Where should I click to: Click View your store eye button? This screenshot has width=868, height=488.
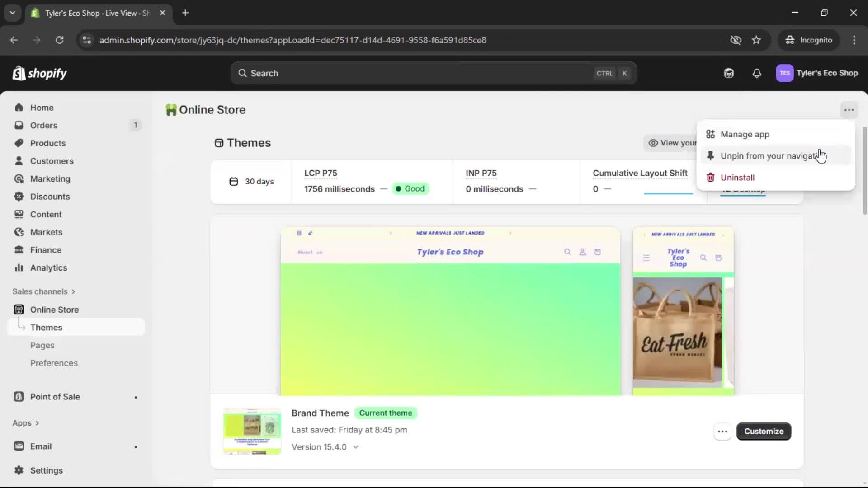tap(671, 143)
